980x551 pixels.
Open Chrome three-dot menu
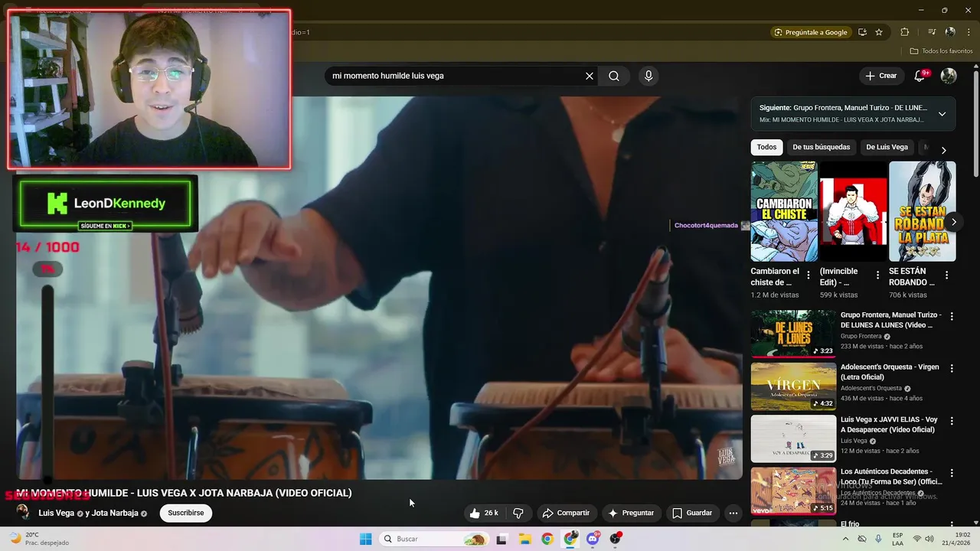click(x=968, y=32)
